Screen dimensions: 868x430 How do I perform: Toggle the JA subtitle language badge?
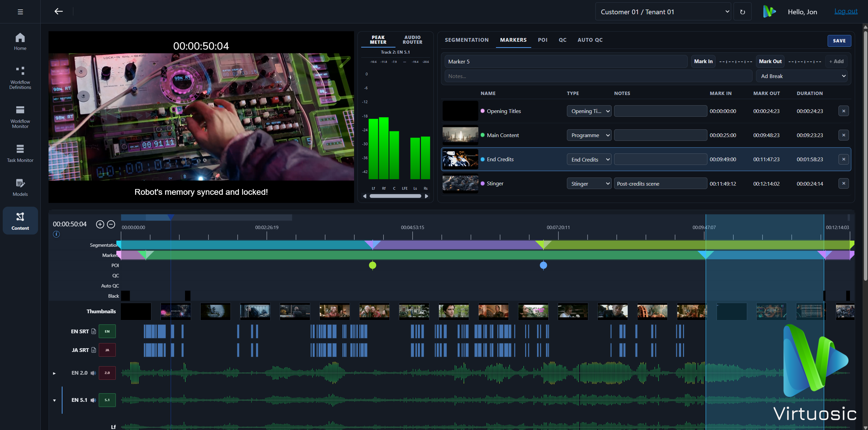107,350
